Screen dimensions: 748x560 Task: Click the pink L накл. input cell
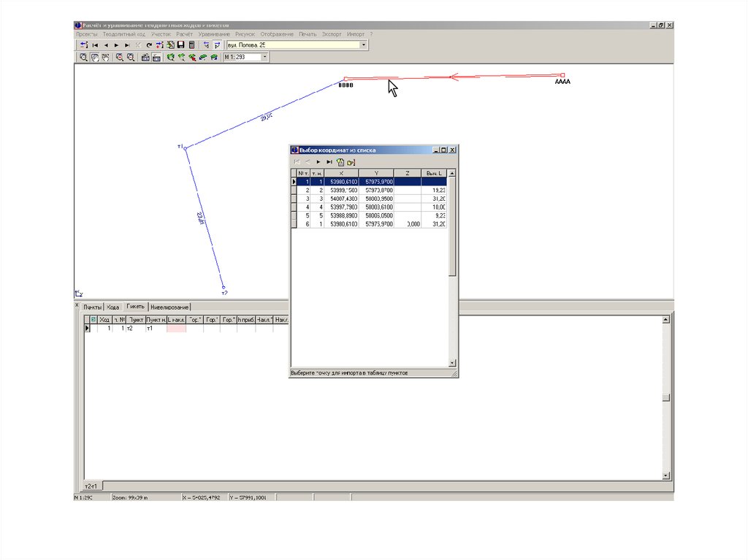click(x=176, y=329)
